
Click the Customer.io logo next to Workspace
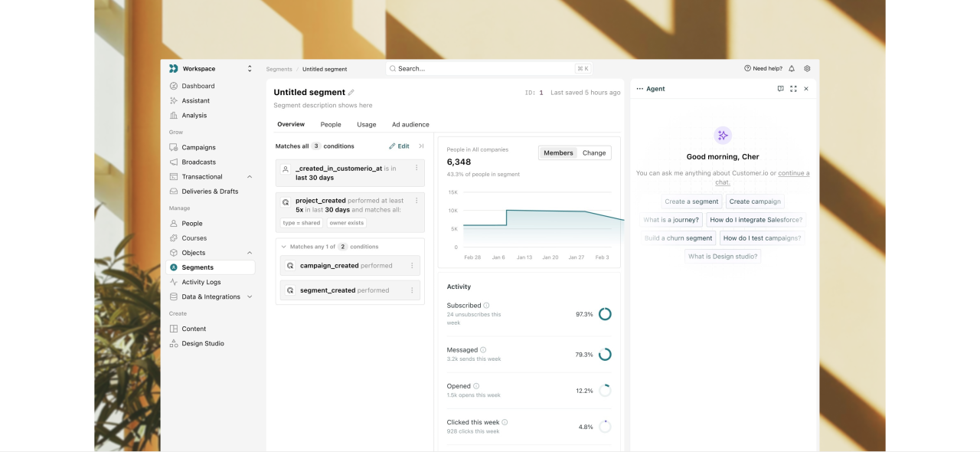174,69
